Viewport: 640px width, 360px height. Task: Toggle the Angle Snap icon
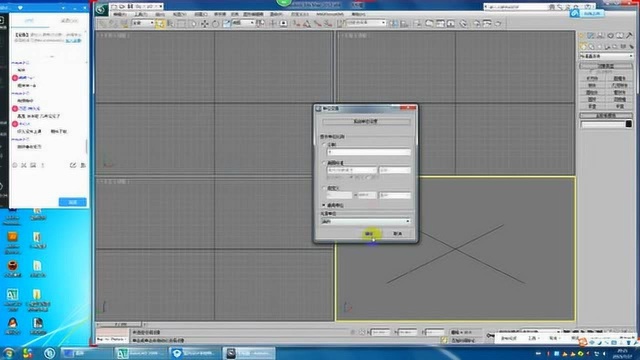[307, 24]
